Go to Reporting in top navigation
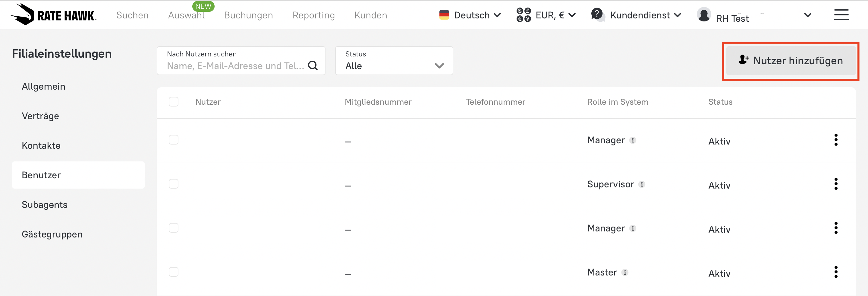 pyautogui.click(x=313, y=15)
